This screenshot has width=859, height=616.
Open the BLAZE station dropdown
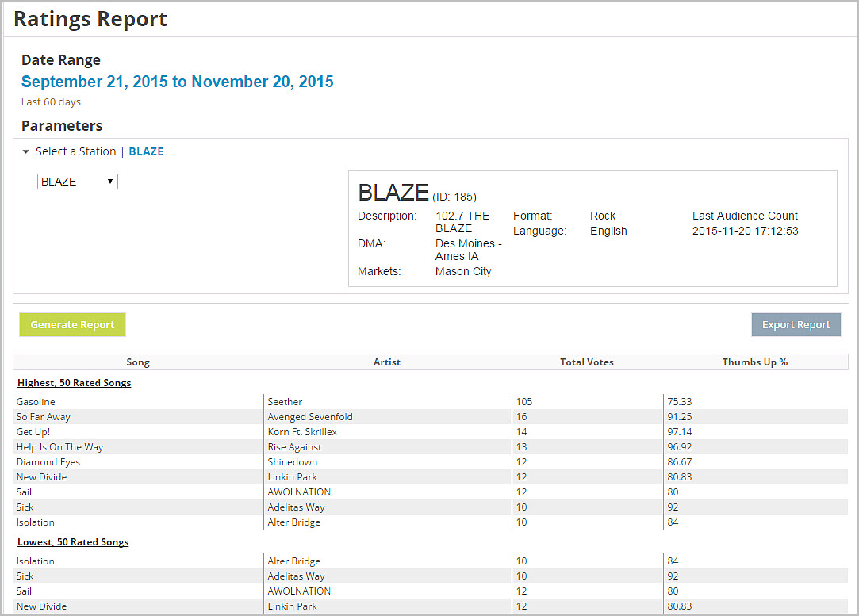click(x=78, y=182)
